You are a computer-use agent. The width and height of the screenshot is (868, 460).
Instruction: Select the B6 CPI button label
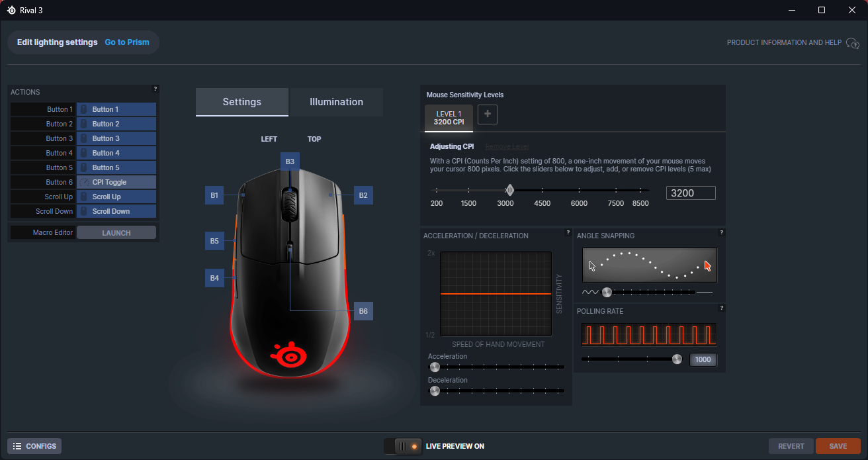click(x=363, y=311)
